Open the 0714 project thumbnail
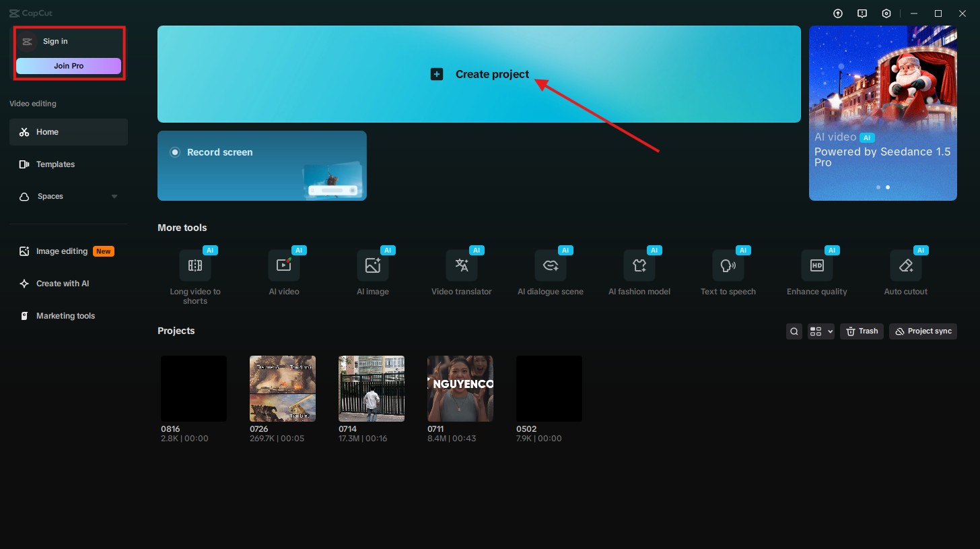The height and width of the screenshot is (549, 980). click(x=372, y=389)
